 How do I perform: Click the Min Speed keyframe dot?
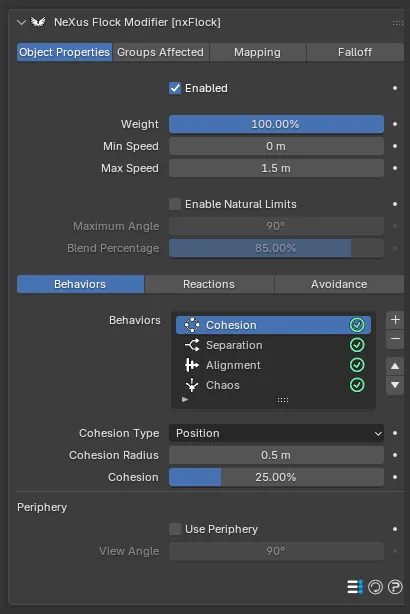click(395, 146)
